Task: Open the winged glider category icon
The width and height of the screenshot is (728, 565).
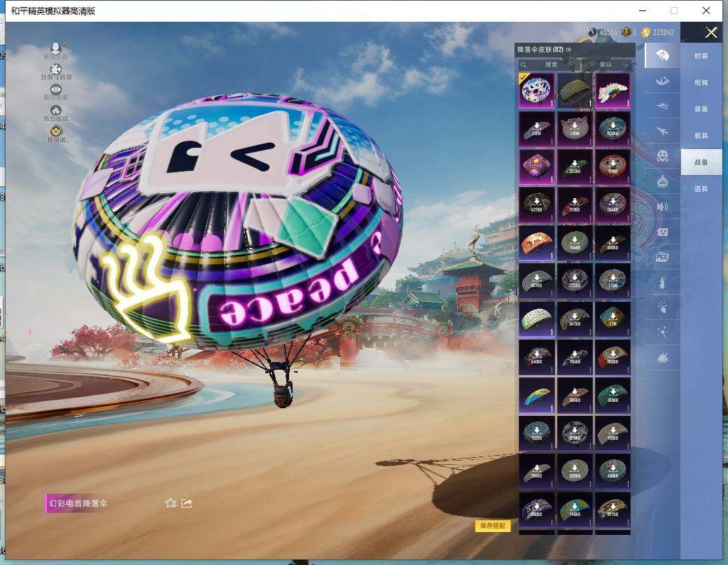Action: pyautogui.click(x=662, y=81)
